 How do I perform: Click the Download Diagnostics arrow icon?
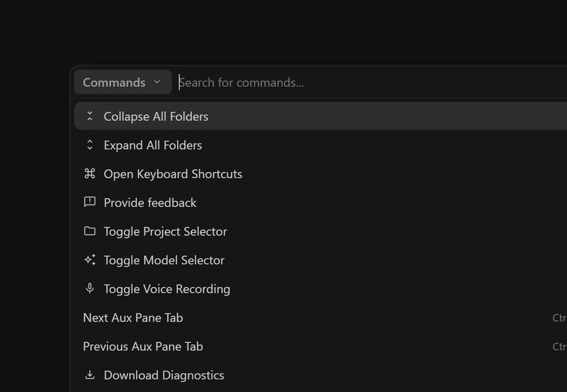point(89,374)
